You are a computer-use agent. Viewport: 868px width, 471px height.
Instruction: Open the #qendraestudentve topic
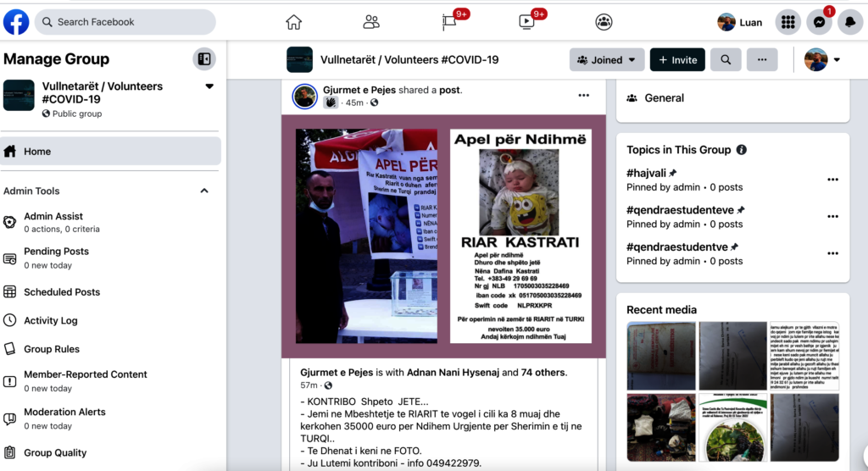click(677, 247)
